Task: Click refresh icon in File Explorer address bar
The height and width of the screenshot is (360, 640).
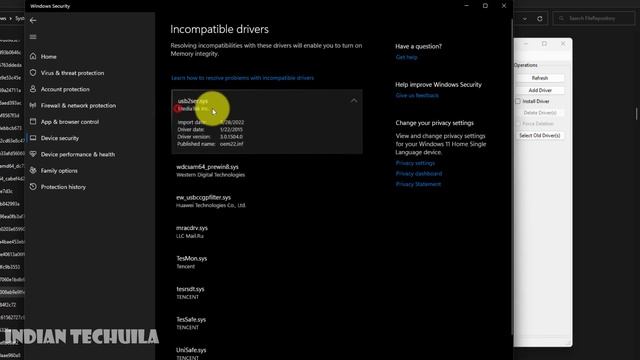Action: pos(540,18)
